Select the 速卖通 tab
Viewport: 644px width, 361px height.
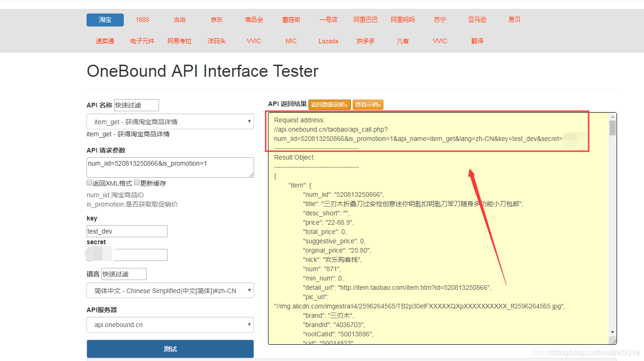click(105, 41)
